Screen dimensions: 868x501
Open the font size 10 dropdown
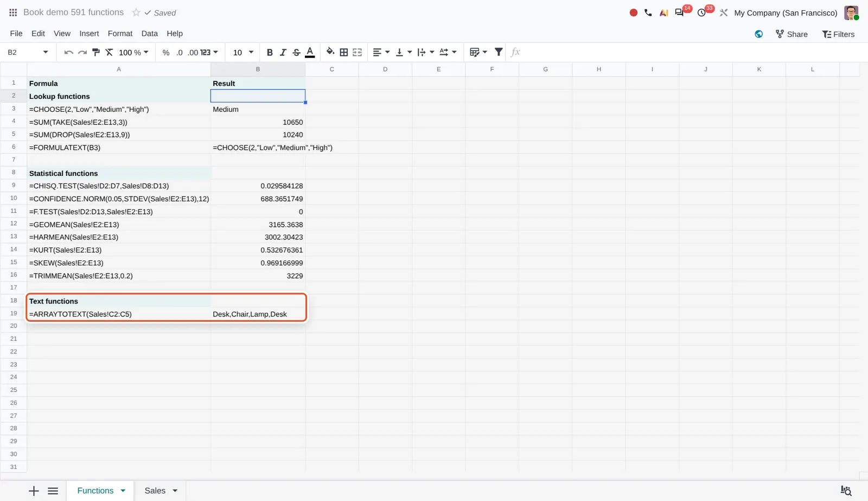tap(243, 52)
